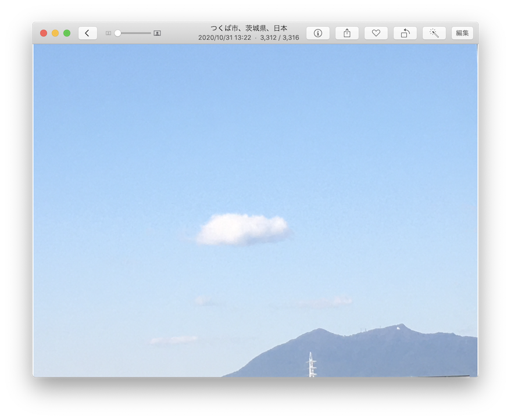Rotate the photo counterclockwise
This screenshot has height=420, width=511.
[405, 33]
